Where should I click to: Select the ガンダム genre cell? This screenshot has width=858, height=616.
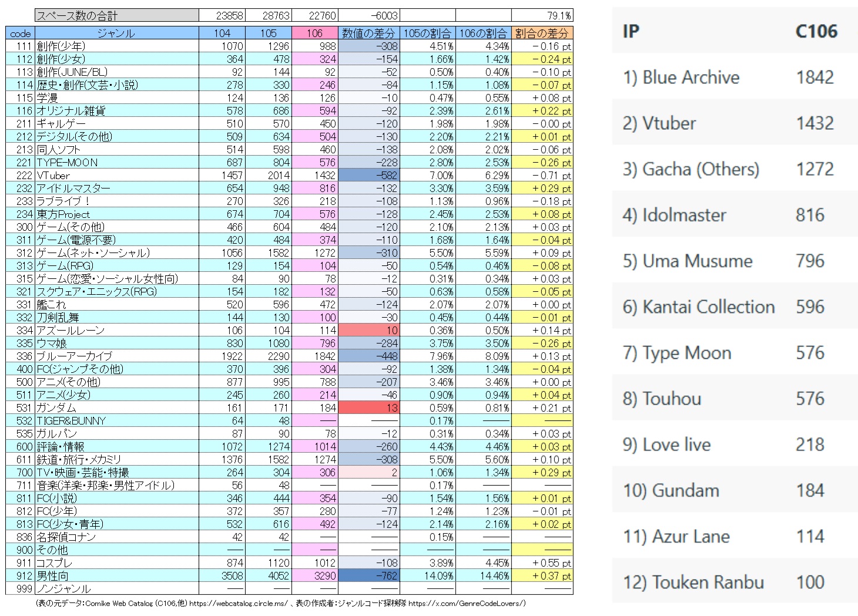pyautogui.click(x=116, y=408)
